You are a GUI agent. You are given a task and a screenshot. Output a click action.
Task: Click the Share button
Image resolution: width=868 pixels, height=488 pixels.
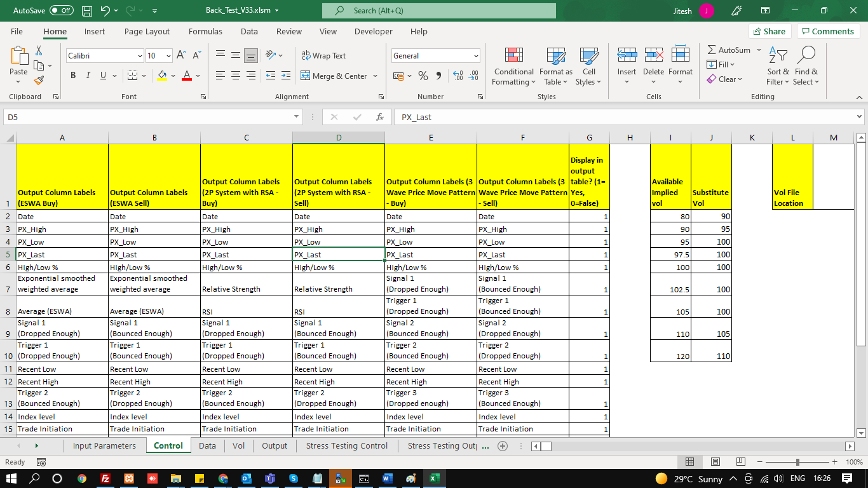tap(768, 31)
